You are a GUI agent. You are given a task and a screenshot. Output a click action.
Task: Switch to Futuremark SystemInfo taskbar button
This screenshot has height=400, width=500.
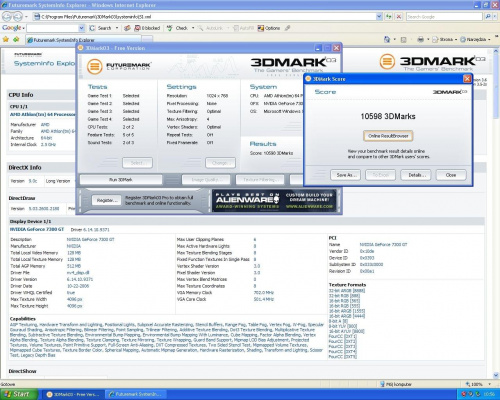pyautogui.click(x=135, y=395)
